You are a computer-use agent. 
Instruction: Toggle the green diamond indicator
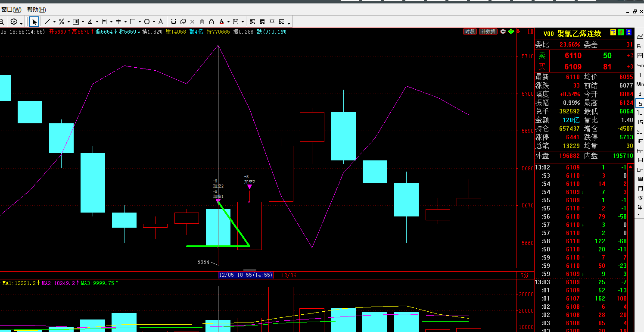point(511,31)
